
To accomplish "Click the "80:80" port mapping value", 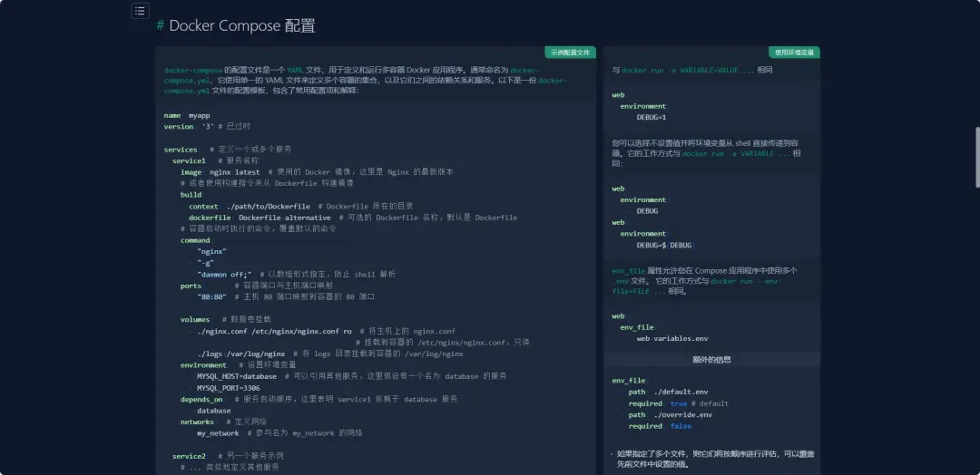I will coord(211,297).
